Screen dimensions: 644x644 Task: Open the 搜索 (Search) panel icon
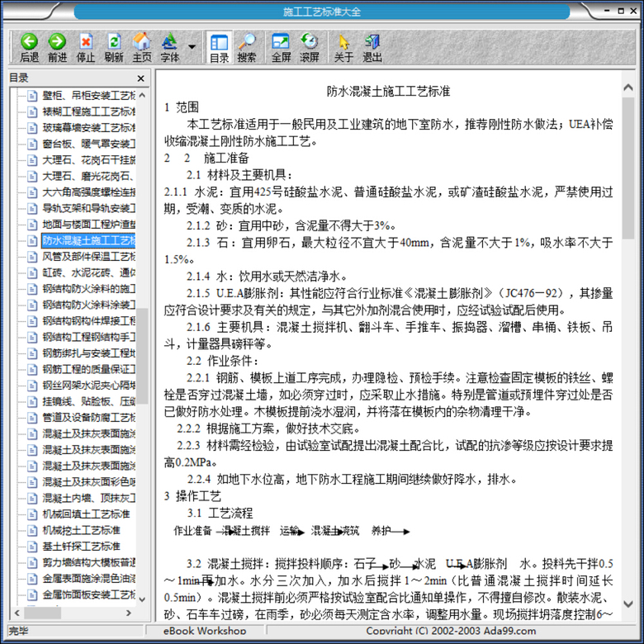(x=246, y=48)
